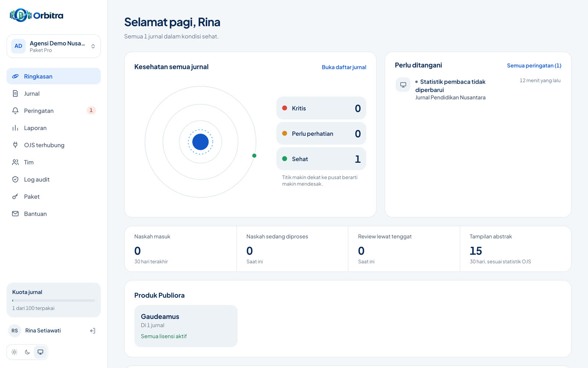Click the Buka daftar jurnal link
Image resolution: width=588 pixels, height=368 pixels.
point(344,67)
